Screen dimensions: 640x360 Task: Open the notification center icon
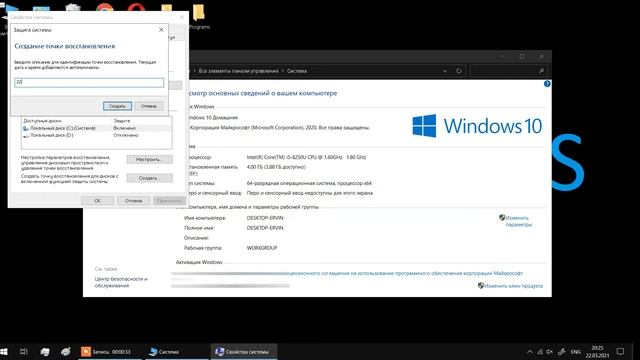pos(620,351)
